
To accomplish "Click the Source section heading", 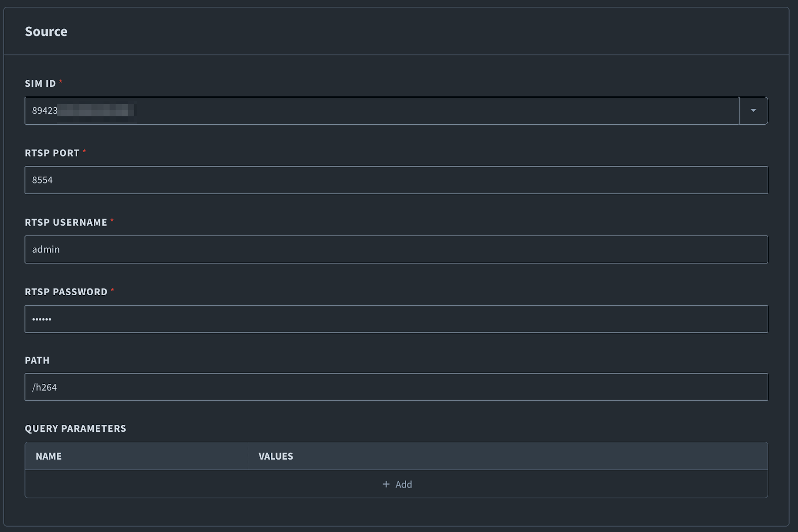I will 46,31.
